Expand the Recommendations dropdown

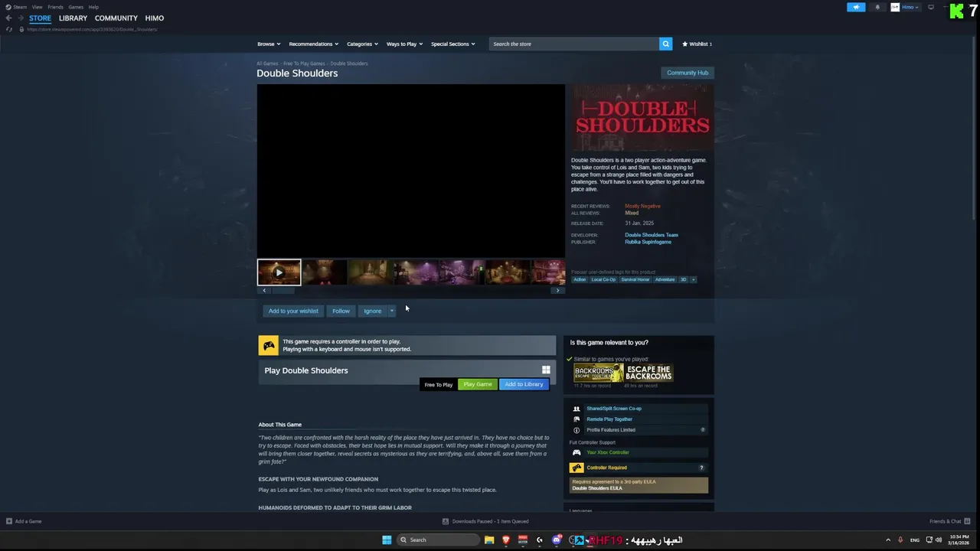314,44
